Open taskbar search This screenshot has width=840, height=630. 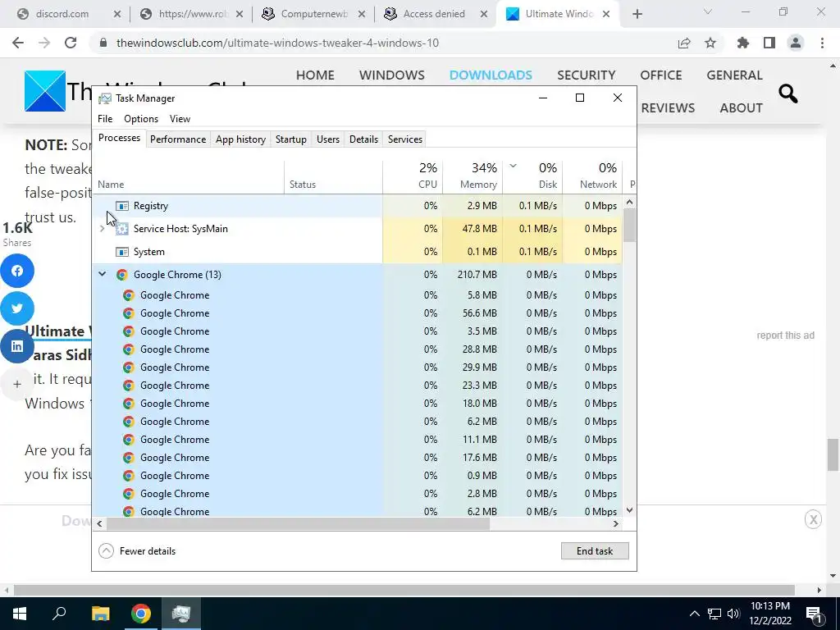(x=59, y=614)
